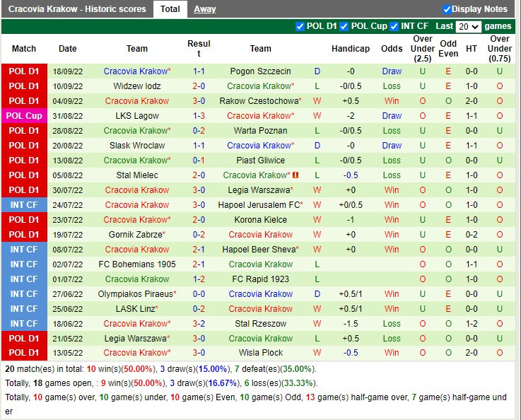The width and height of the screenshot is (521, 420).
Task: Click the 1-1 result versus Pogon Szczecin
Action: pyautogui.click(x=199, y=71)
